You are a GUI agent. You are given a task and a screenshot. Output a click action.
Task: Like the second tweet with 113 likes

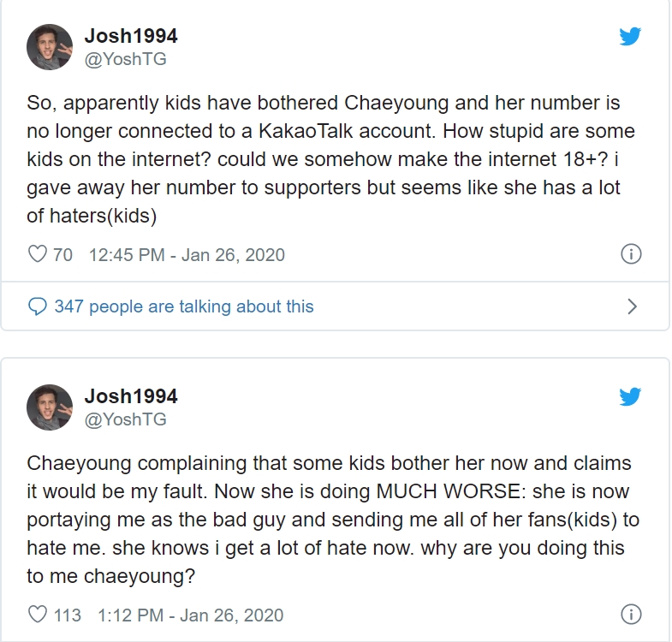click(38, 615)
